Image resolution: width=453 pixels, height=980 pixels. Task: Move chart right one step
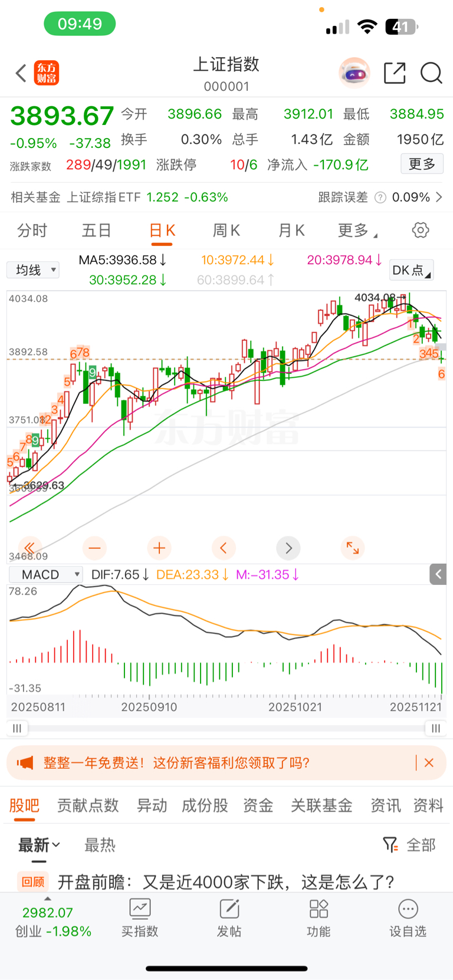(288, 548)
